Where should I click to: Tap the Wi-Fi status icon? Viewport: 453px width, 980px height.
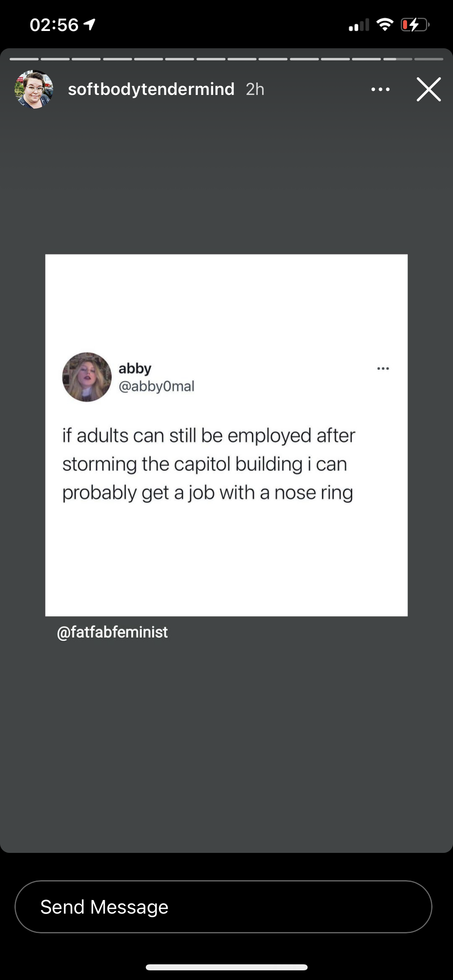point(385,25)
